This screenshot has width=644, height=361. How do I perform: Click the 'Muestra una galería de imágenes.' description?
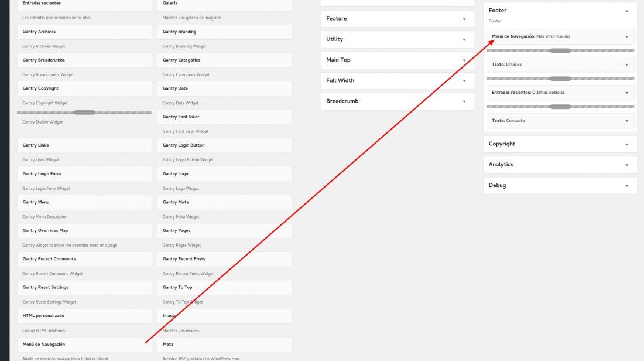(x=192, y=18)
